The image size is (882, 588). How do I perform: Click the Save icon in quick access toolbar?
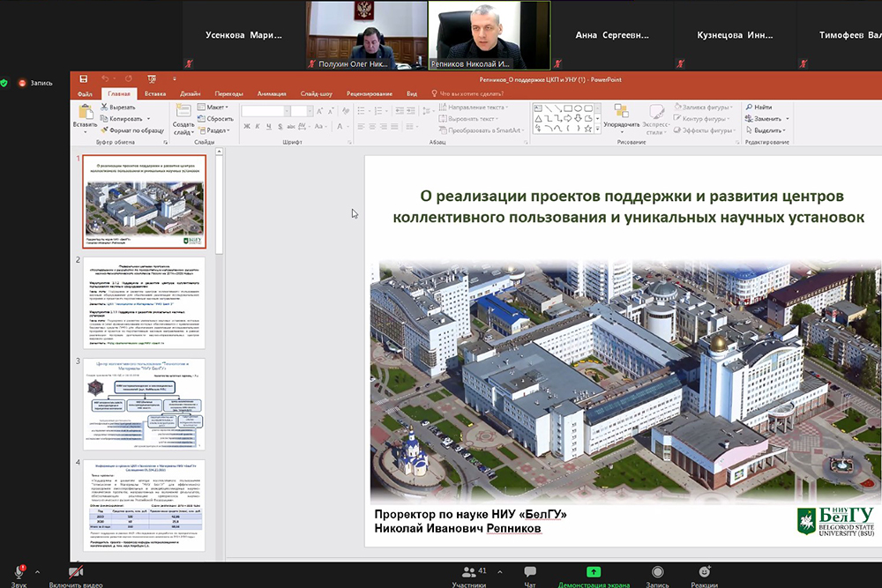click(x=83, y=79)
